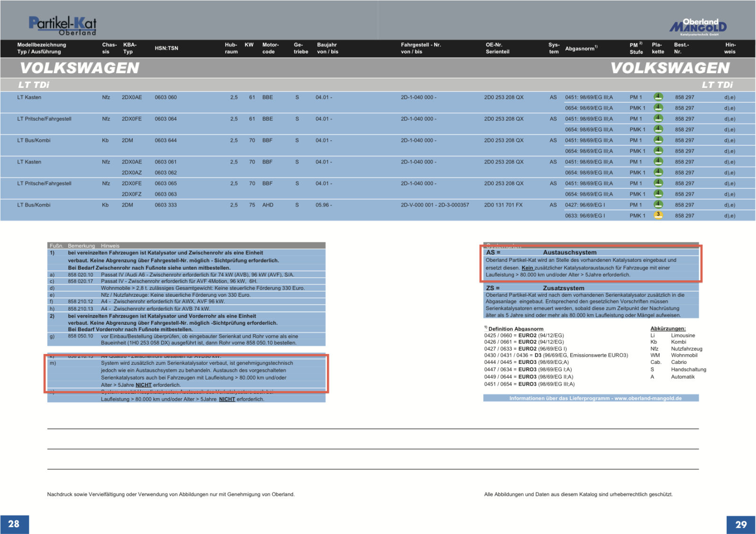
Task: Select the yellow 3 emissions sticker badge
Action: [658, 215]
